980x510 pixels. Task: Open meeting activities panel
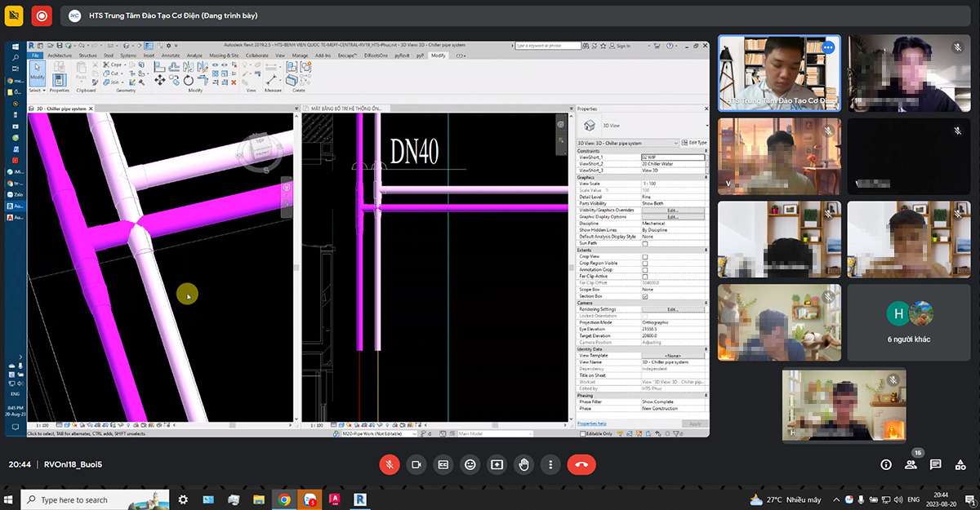pyautogui.click(x=960, y=464)
